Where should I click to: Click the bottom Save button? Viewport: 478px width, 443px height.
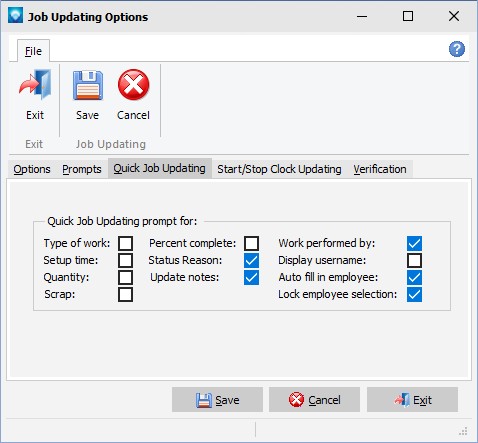pos(217,400)
